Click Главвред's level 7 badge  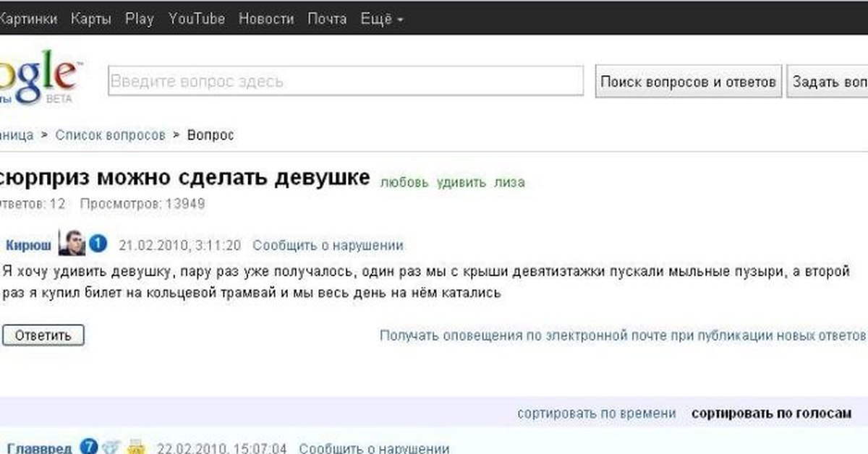pos(88,447)
